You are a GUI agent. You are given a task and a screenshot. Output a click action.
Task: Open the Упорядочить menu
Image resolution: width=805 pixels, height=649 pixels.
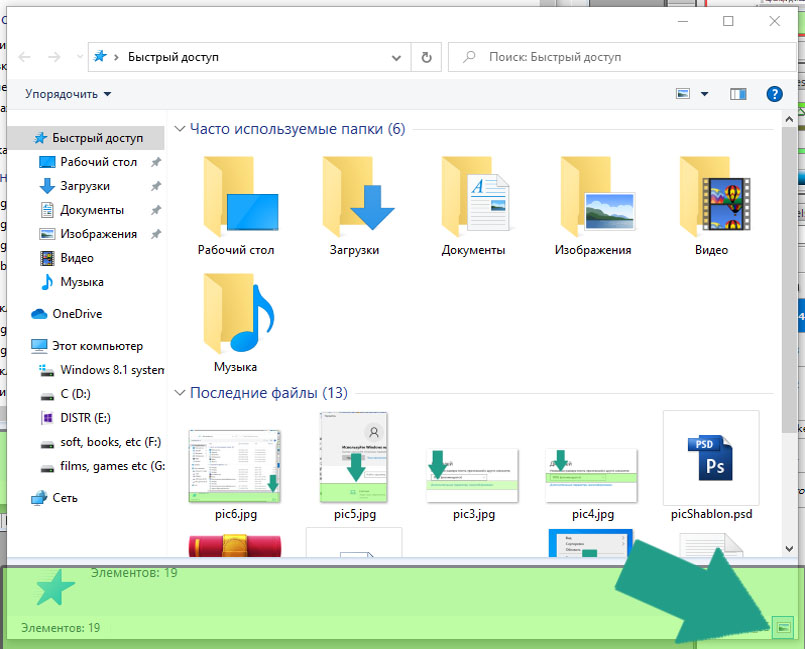[x=68, y=94]
